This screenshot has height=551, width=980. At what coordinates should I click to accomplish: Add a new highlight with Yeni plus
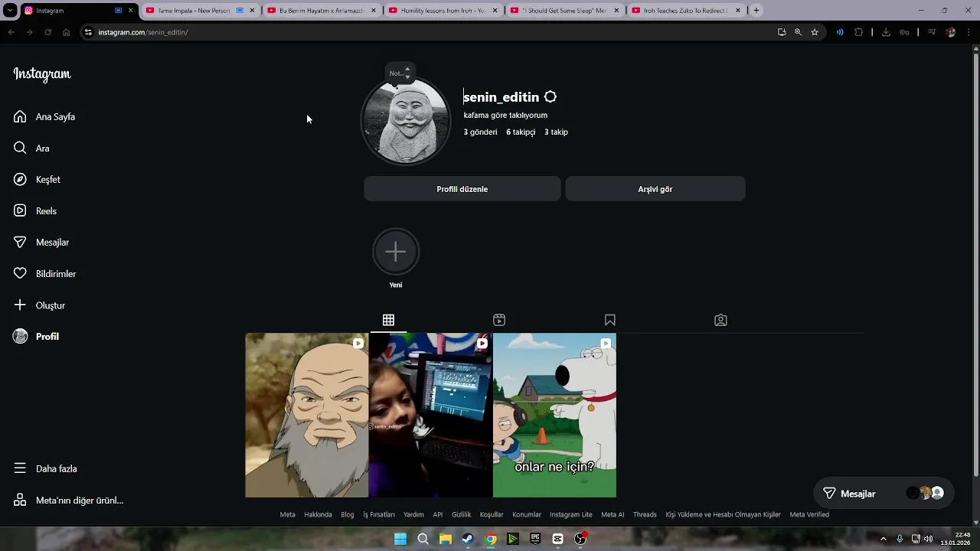396,252
